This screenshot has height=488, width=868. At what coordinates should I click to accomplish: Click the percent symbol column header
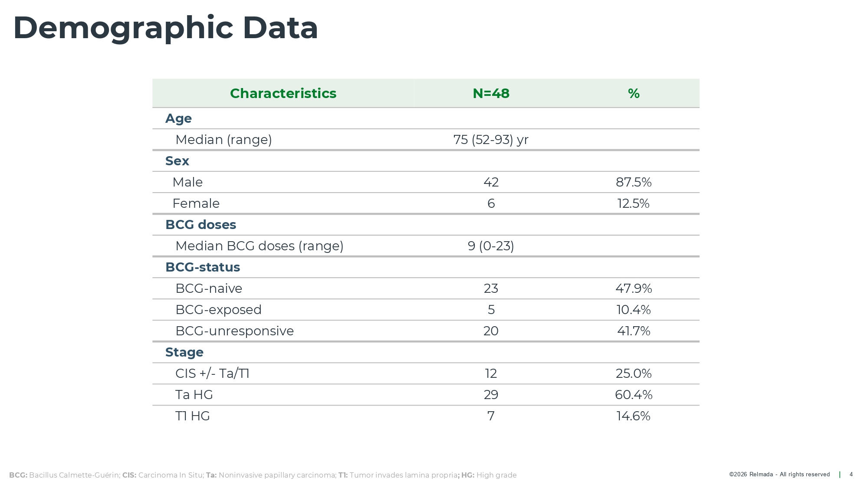coord(633,93)
